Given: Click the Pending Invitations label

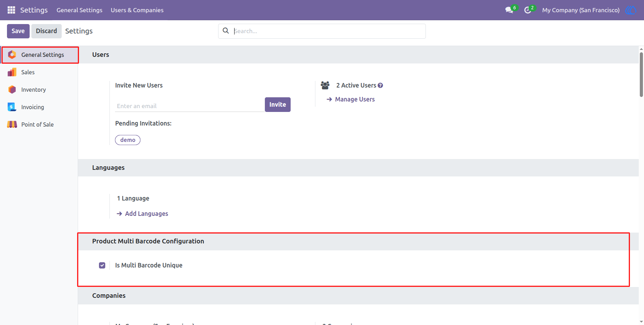Looking at the screenshot, I should [x=143, y=123].
